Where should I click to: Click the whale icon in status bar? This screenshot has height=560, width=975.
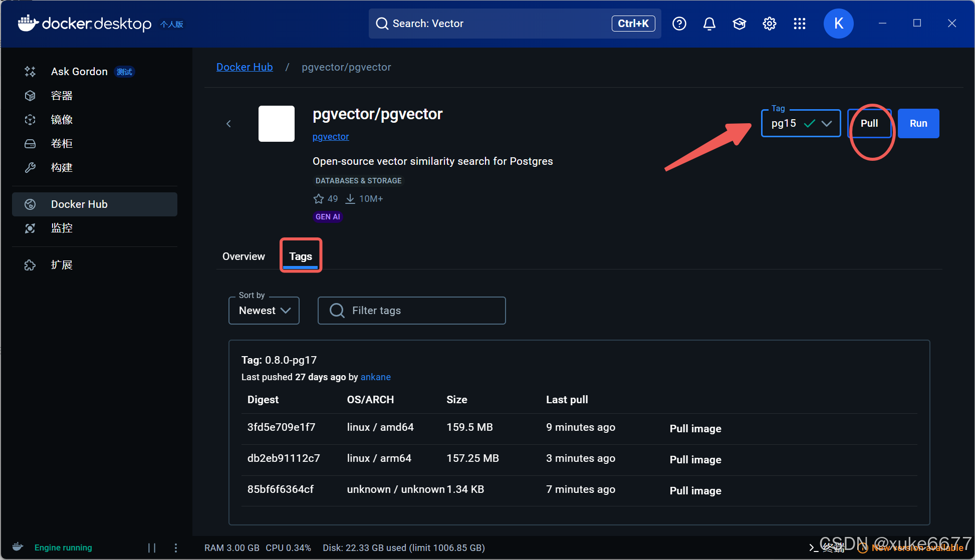tap(18, 546)
